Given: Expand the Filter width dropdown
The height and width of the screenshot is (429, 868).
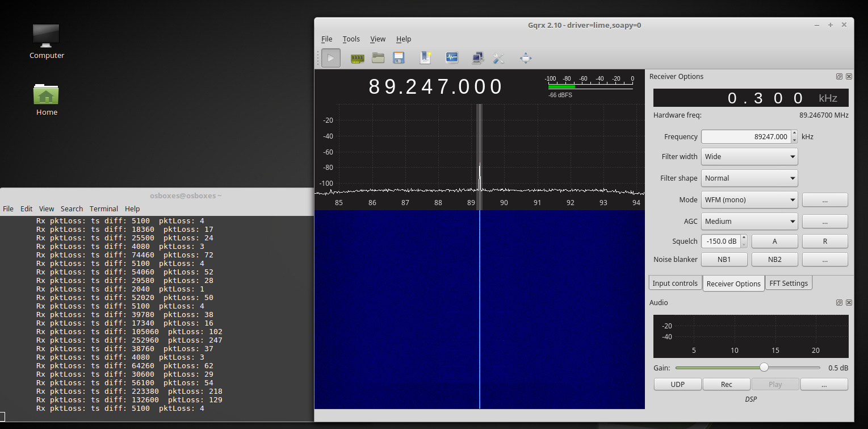Looking at the screenshot, I should [x=749, y=157].
